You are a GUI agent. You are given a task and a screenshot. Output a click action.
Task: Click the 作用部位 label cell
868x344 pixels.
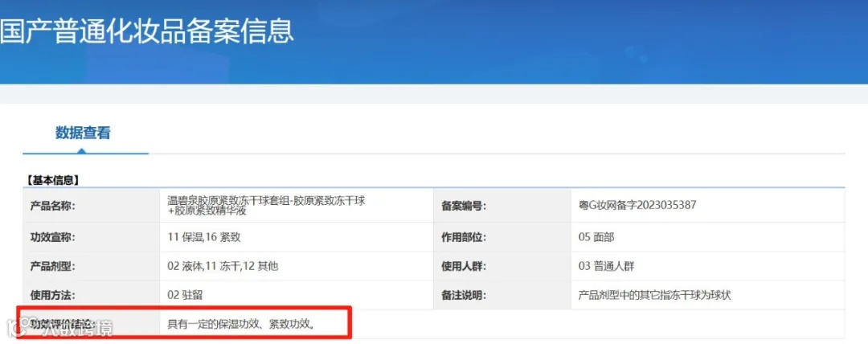(502, 237)
